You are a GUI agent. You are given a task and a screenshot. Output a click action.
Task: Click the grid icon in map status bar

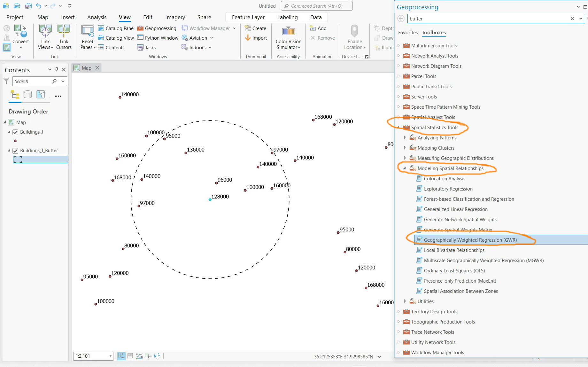(x=130, y=356)
